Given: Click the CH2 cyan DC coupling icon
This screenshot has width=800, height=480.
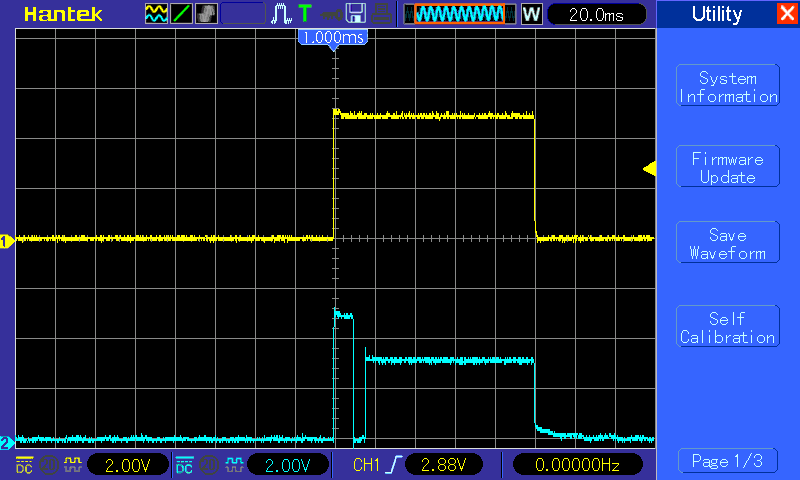Looking at the screenshot, I should [184, 465].
